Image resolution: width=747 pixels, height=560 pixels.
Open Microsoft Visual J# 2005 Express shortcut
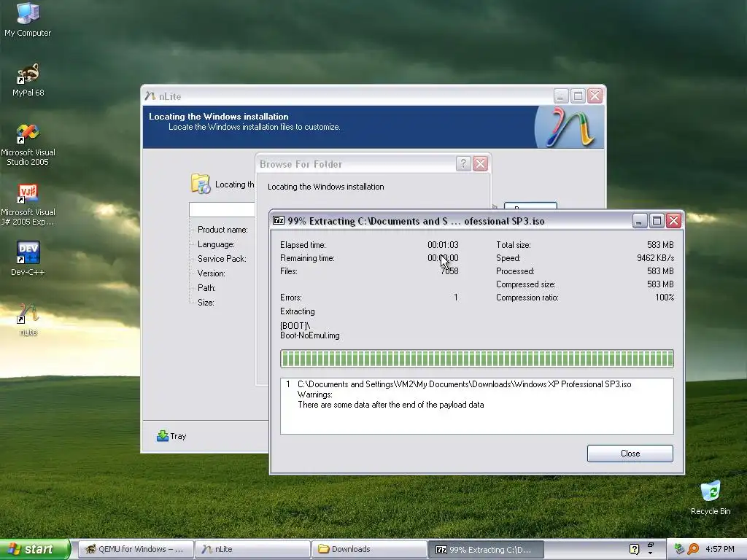tap(28, 205)
